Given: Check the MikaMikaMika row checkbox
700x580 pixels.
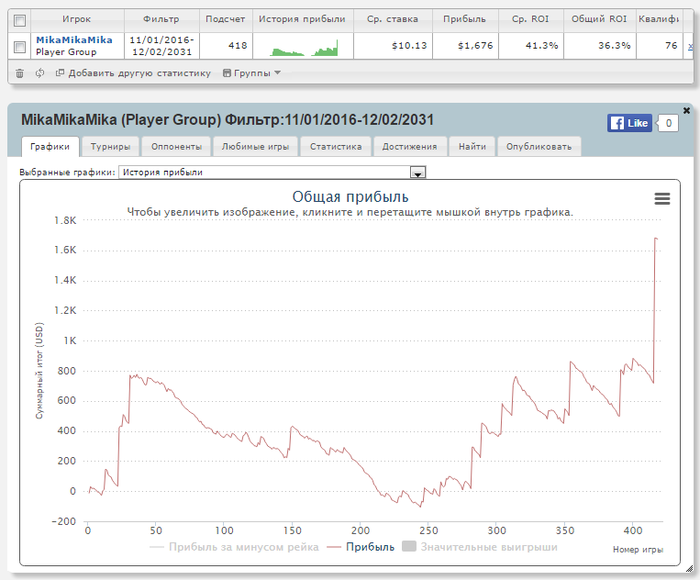Looking at the screenshot, I should pyautogui.click(x=20, y=46).
